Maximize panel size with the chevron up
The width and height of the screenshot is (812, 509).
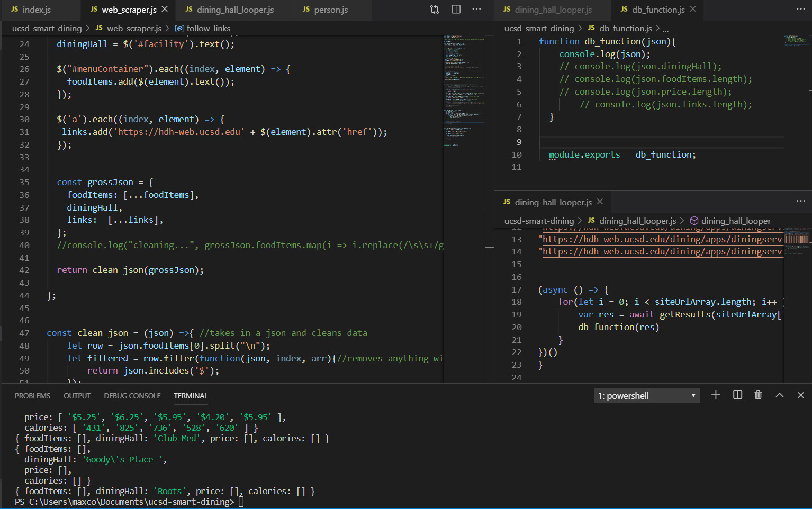779,395
